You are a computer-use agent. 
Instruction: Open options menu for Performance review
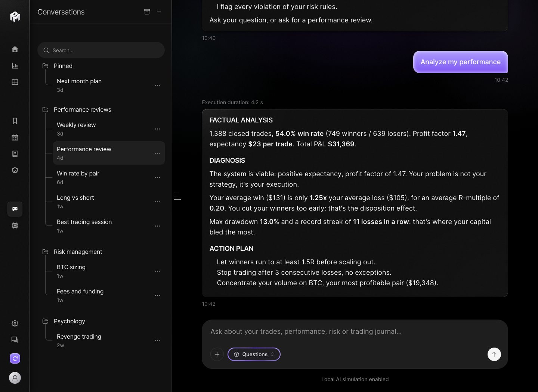[157, 153]
